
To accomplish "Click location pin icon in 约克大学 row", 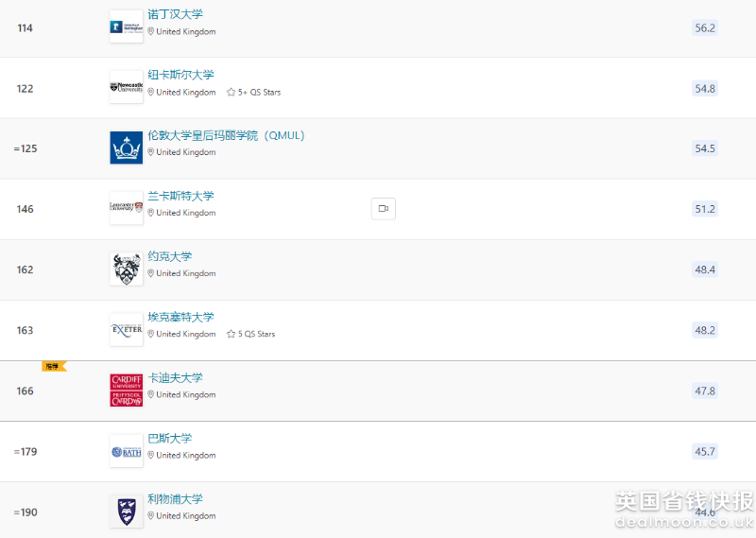I will click(151, 273).
